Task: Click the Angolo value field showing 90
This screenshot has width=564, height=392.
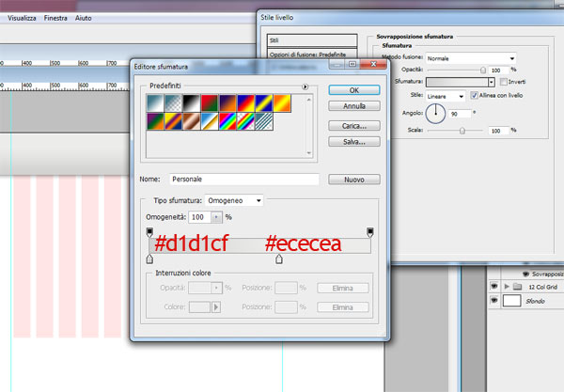Action: pyautogui.click(x=460, y=114)
